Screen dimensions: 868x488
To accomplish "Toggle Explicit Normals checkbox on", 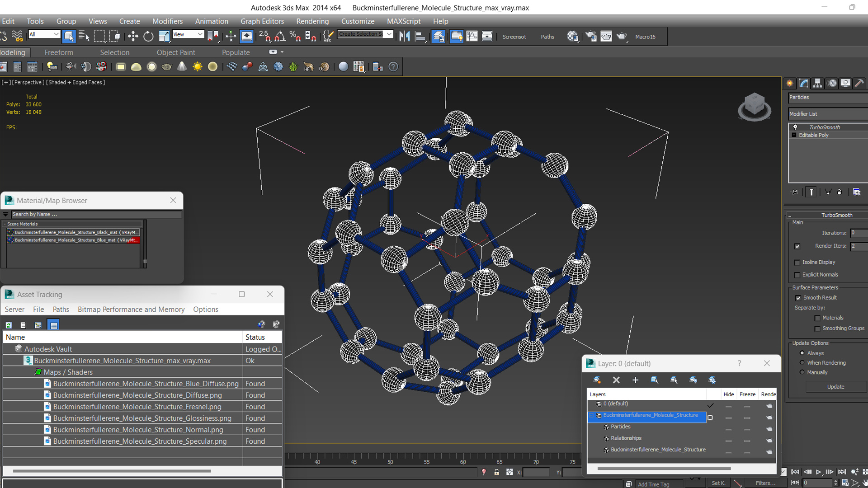I will (x=797, y=275).
